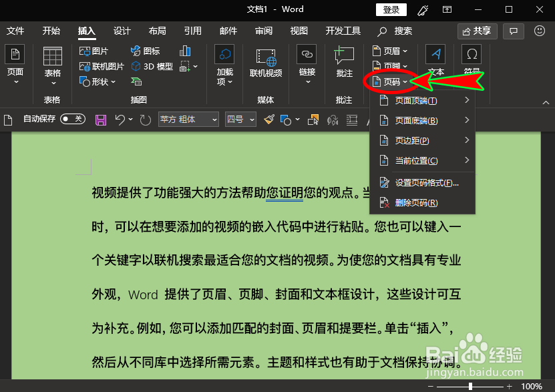Switch to the 审阅 review tab
555x392 pixels.
pos(264,31)
